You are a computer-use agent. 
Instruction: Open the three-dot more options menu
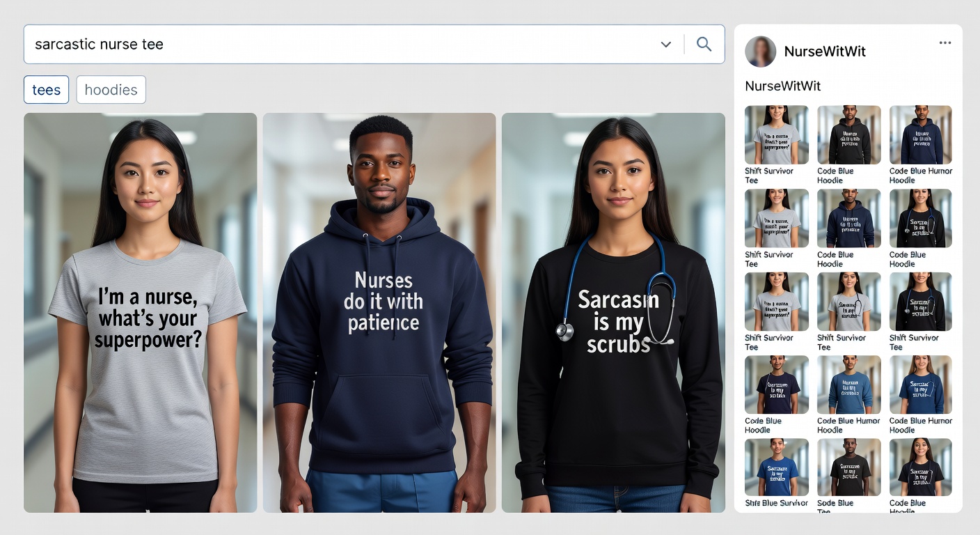click(x=945, y=42)
